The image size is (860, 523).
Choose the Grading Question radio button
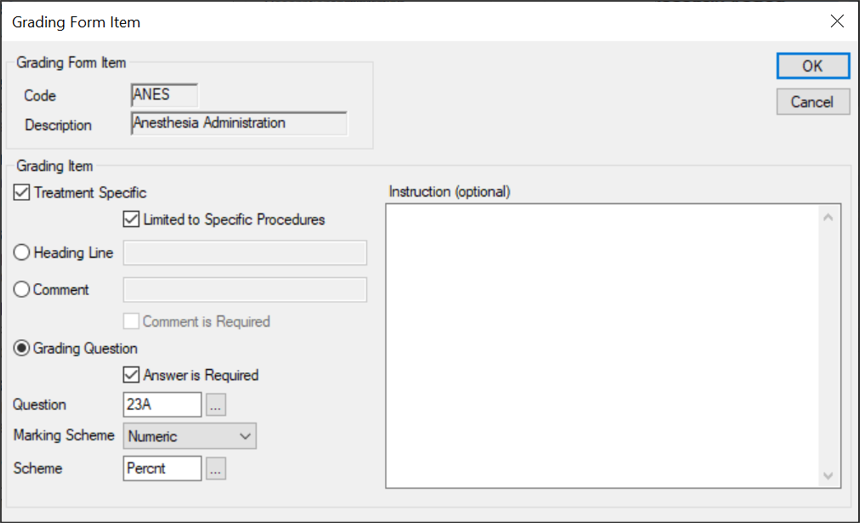coord(22,348)
